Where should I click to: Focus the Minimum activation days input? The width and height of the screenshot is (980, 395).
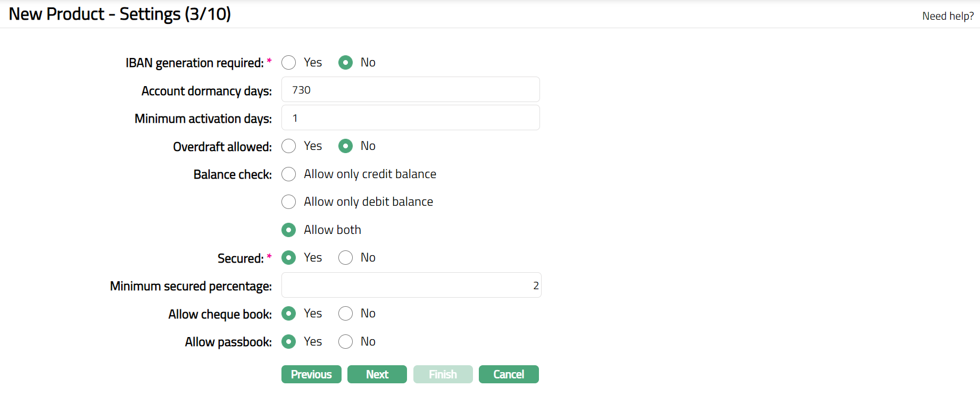[x=410, y=118]
